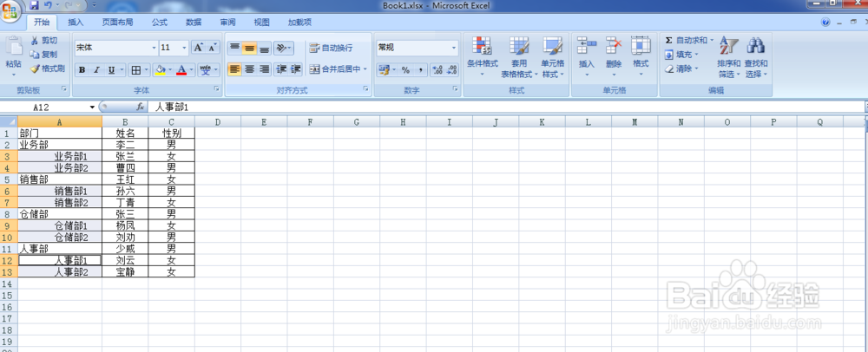Open the 格式 cell format menu
Image resolution: width=868 pixels, height=352 pixels.
641,57
